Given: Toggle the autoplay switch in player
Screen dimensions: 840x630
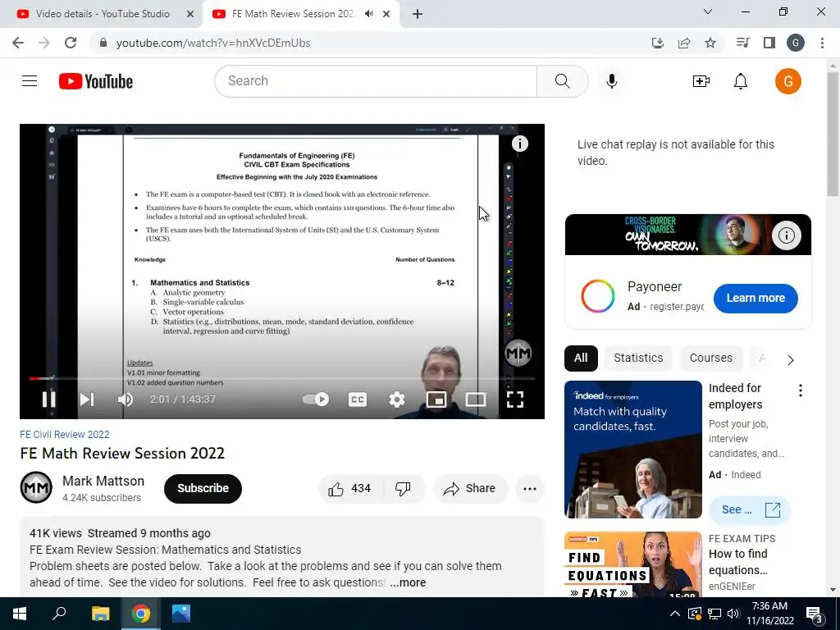Looking at the screenshot, I should pyautogui.click(x=316, y=399).
